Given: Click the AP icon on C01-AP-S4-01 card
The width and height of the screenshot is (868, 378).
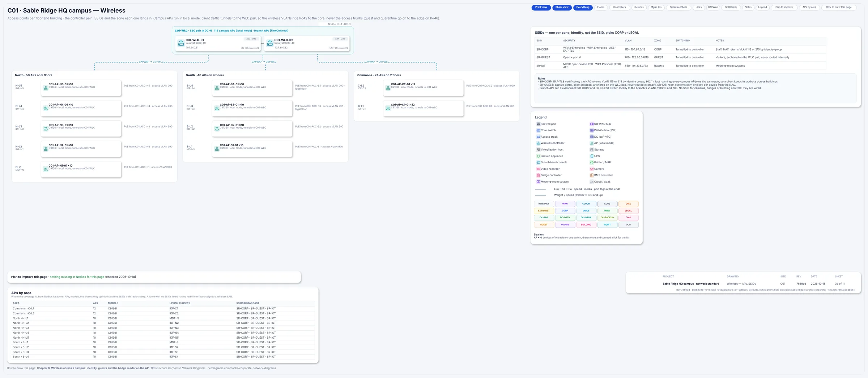Looking at the screenshot, I should [x=217, y=88].
